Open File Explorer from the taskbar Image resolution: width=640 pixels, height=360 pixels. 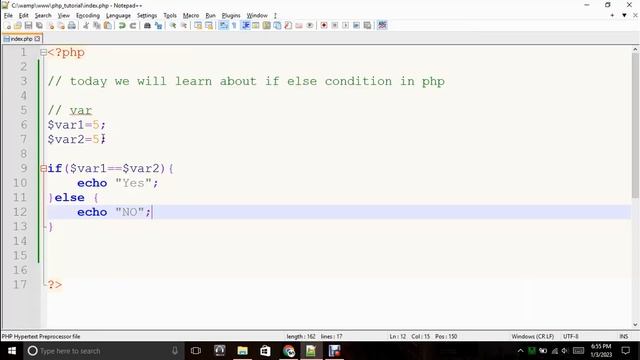pyautogui.click(x=242, y=351)
